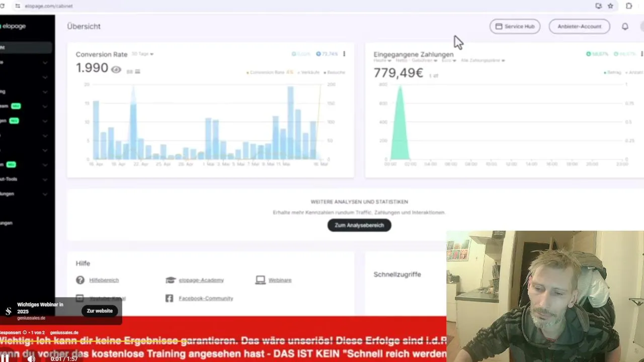Open the Anbieter-Account button
This screenshot has width=644, height=362.
point(579,26)
